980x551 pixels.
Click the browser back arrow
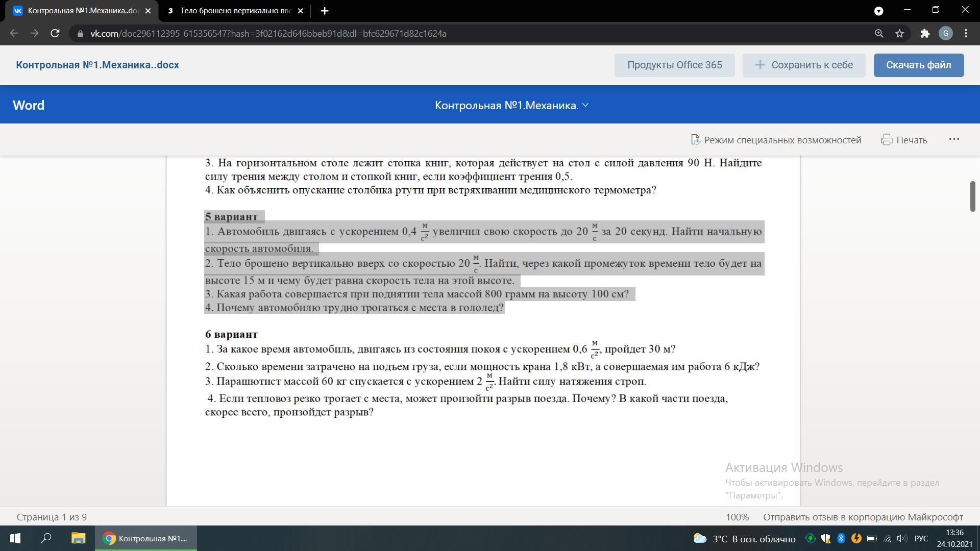(14, 33)
